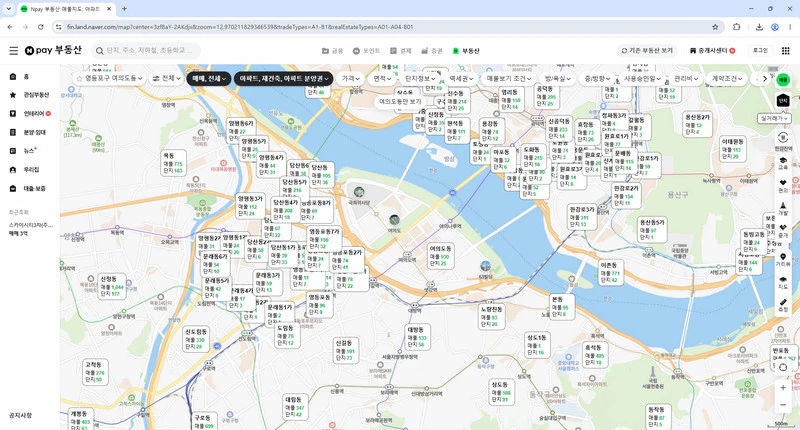Go to the 부동산 top menu

466,51
